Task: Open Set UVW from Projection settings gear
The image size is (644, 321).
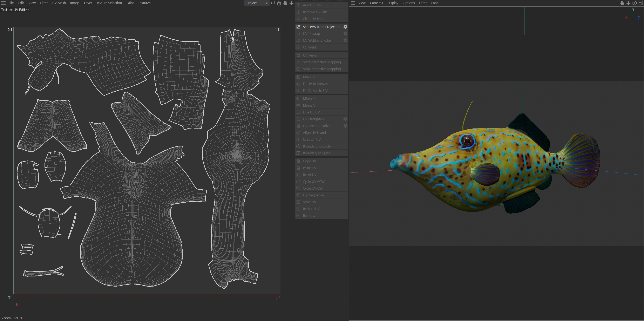Action: pyautogui.click(x=345, y=27)
